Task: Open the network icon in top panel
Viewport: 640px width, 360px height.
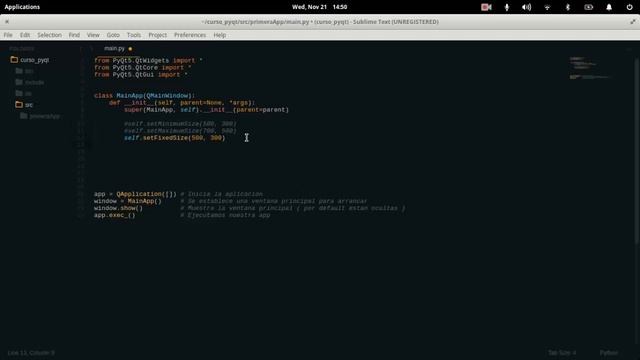Action: pyautogui.click(x=547, y=7)
